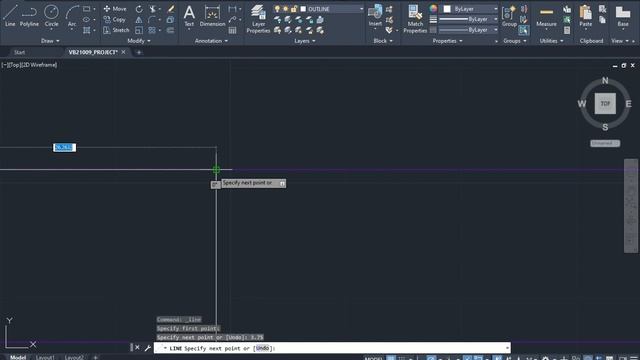640x360 pixels.
Task: Click the N compass direction on ViewCube
Action: click(x=605, y=80)
